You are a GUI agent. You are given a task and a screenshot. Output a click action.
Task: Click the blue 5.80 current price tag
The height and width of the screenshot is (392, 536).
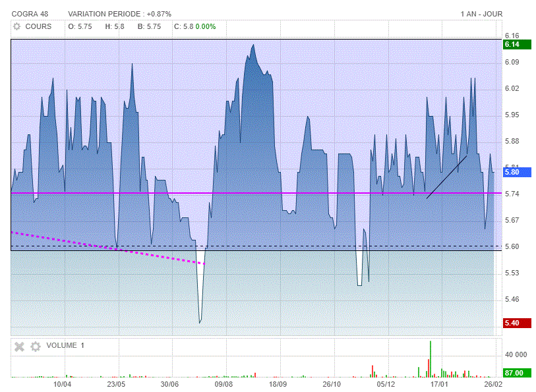[517, 172]
